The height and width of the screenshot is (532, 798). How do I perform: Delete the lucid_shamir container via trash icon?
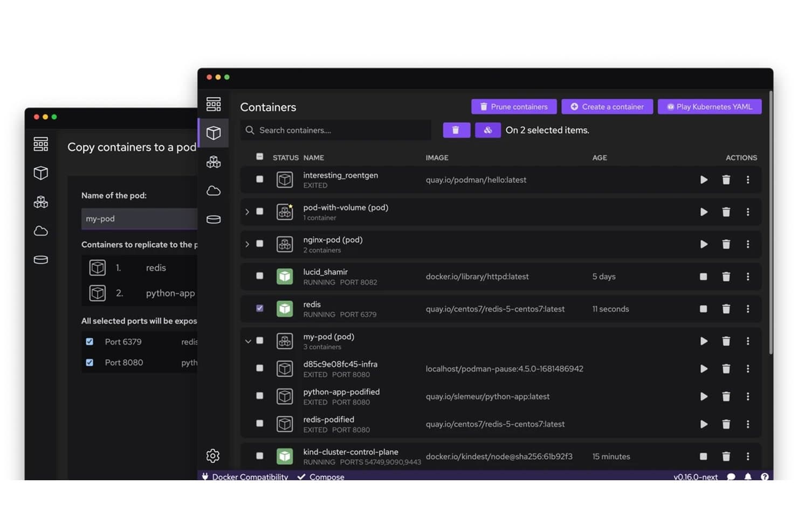[x=726, y=277]
